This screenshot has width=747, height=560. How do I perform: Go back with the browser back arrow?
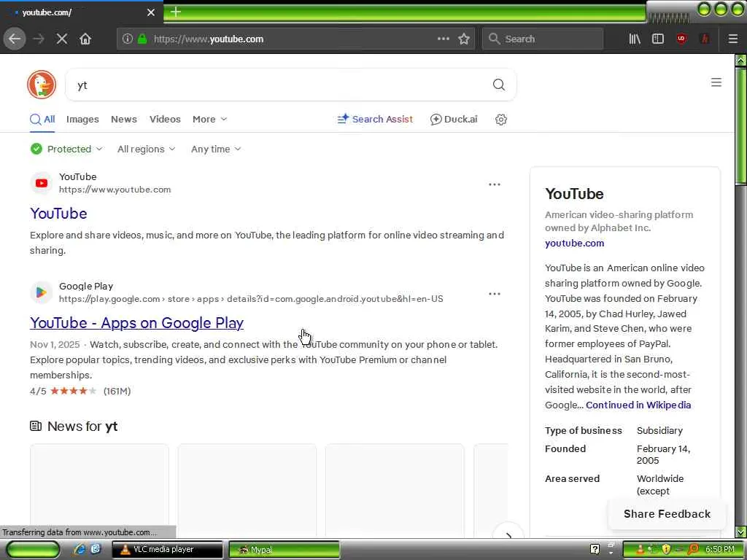15,39
